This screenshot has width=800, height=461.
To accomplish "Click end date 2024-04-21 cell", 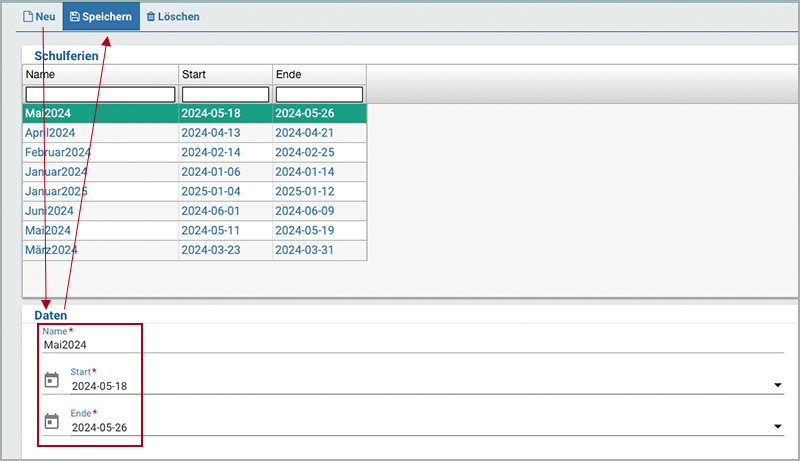I will click(x=319, y=133).
